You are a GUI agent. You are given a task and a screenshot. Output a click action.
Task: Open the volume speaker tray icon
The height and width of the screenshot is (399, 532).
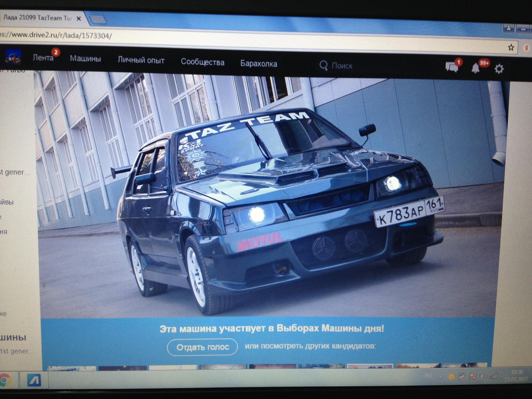[483, 376]
